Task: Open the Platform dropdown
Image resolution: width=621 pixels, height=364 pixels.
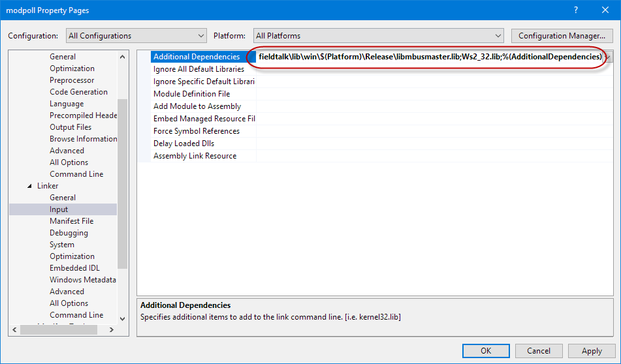Action: coord(378,36)
